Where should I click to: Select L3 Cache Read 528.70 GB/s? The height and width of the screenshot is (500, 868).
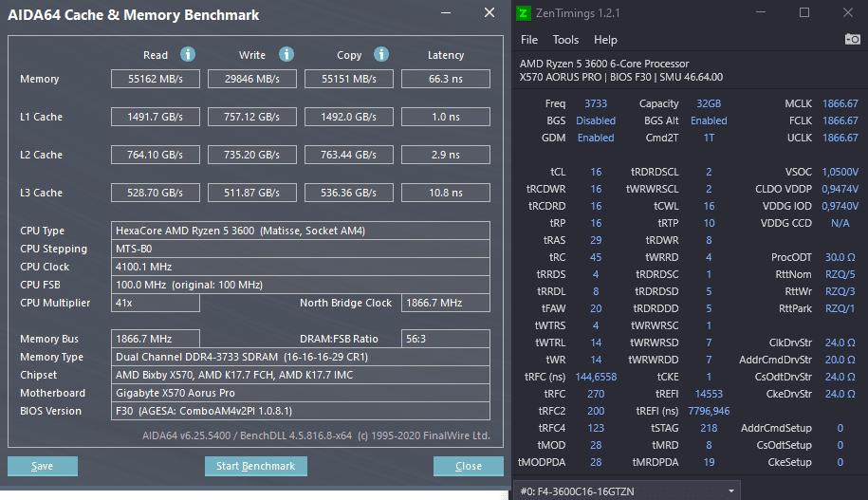[x=156, y=193]
